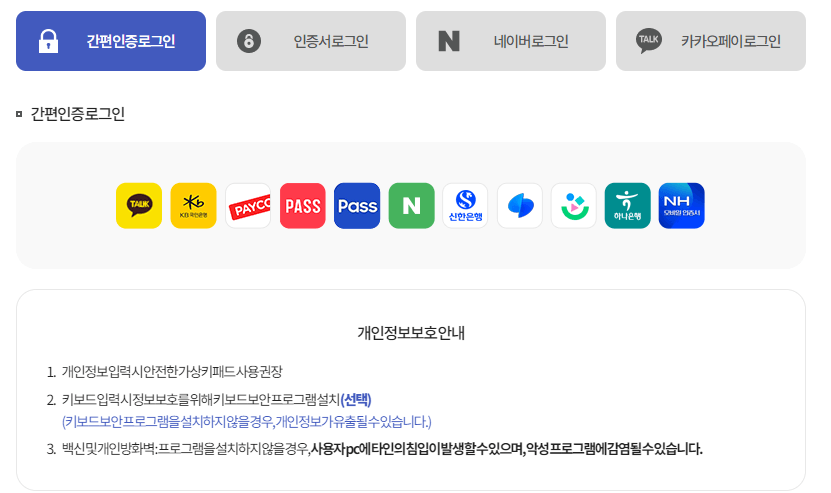Image resolution: width=831 pixels, height=493 pixels.
Task: Open the 네이버로그인 tab
Action: click(510, 41)
